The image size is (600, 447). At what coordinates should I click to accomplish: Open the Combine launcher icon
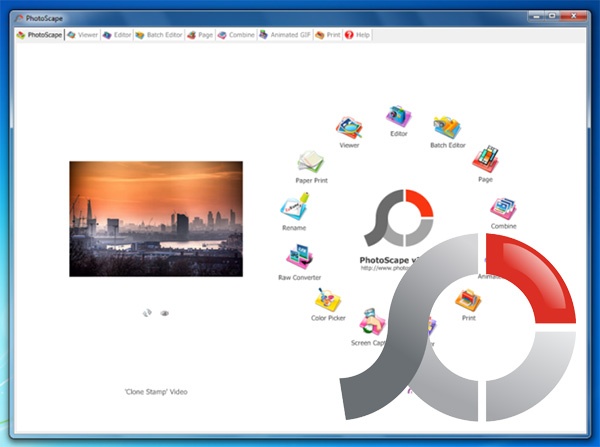pos(503,209)
